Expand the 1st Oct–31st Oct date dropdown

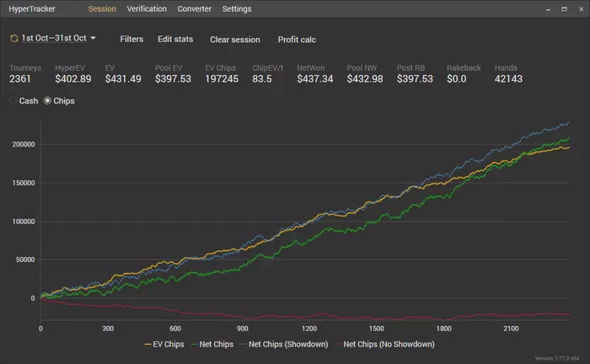pyautogui.click(x=93, y=39)
